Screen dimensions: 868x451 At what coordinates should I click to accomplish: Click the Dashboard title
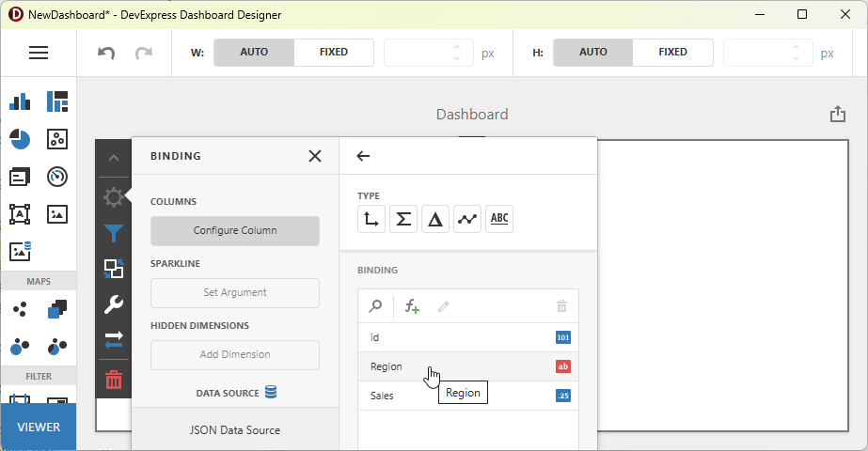[x=472, y=115]
